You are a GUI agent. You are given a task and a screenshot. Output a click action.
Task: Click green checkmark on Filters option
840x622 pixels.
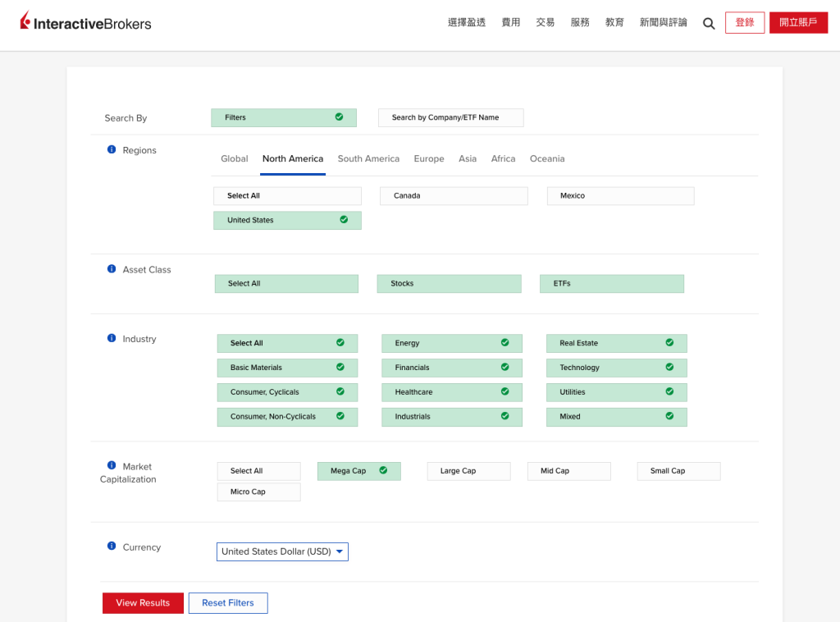[339, 117]
